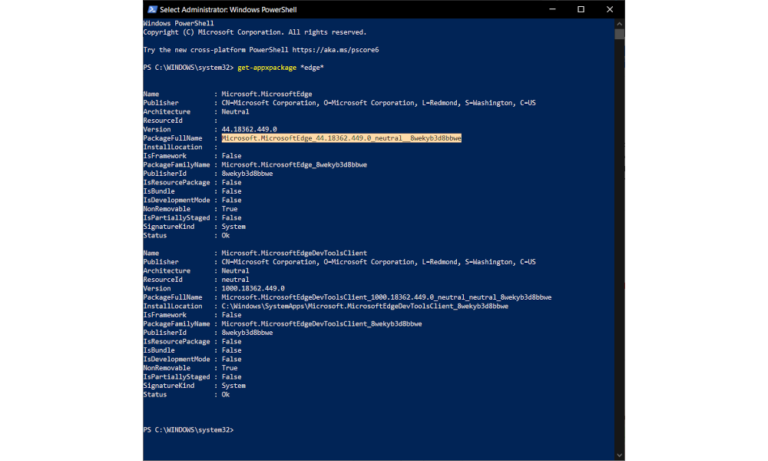
Task: Click the 'Windows PowerShell' header line in the console
Action: [178, 24]
